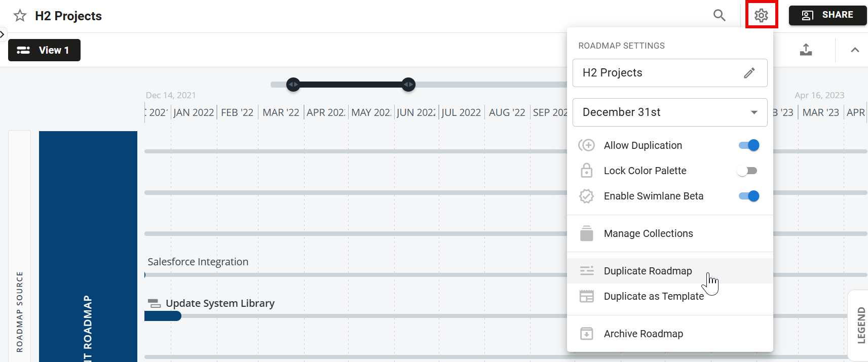The height and width of the screenshot is (362, 868).
Task: Click the SHARE button
Action: tap(827, 15)
